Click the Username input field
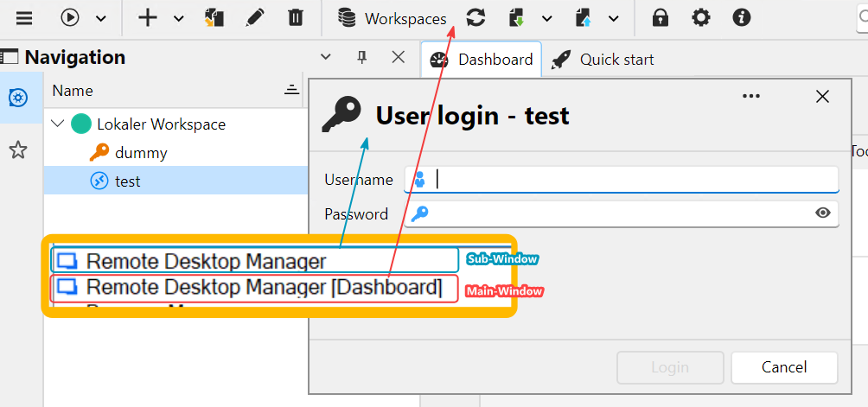 [x=621, y=180]
